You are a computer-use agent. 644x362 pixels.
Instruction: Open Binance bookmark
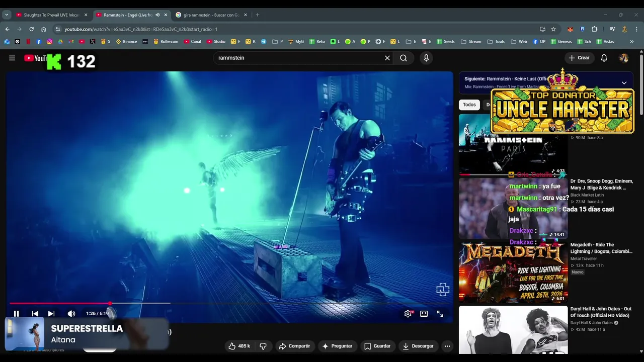pos(126,42)
